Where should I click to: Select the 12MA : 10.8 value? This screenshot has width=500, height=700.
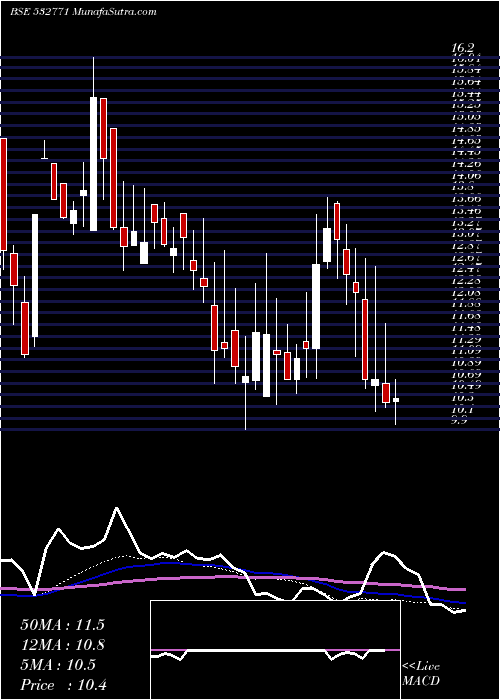(x=62, y=645)
